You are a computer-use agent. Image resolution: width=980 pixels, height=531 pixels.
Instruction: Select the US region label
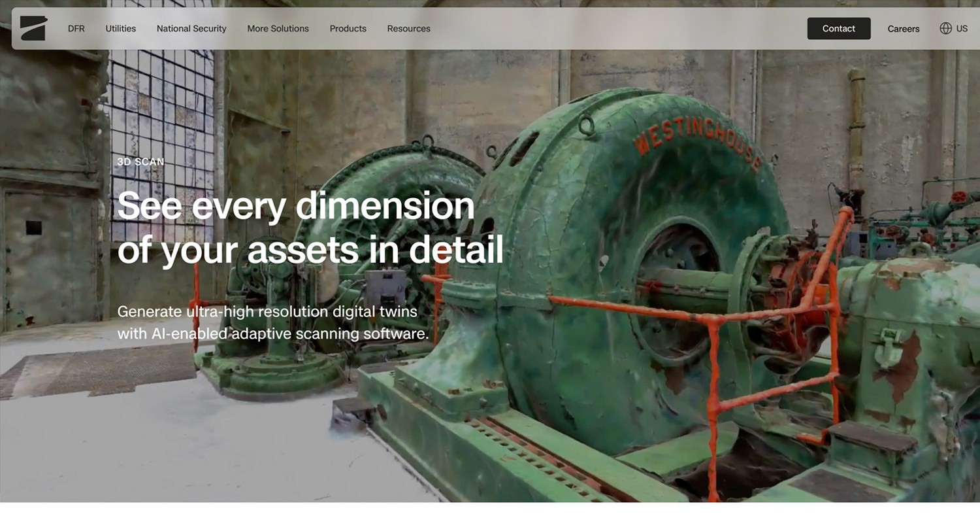(x=962, y=28)
